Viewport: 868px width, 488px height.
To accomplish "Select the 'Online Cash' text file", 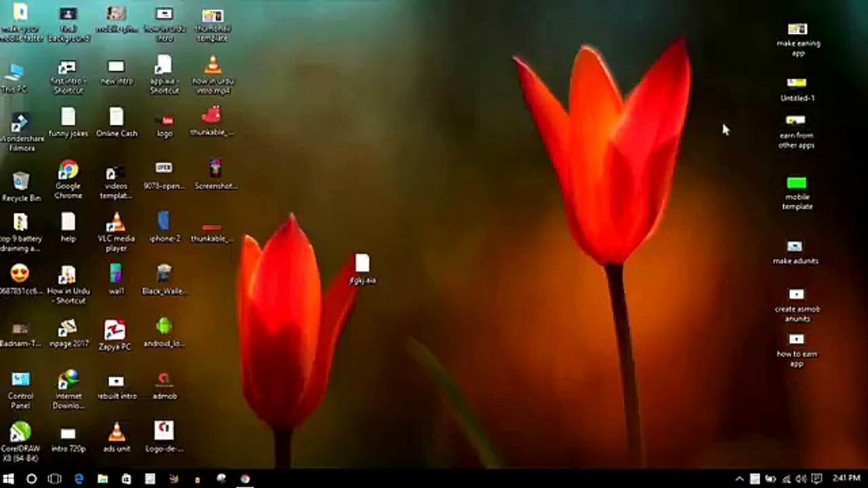I will point(117,123).
